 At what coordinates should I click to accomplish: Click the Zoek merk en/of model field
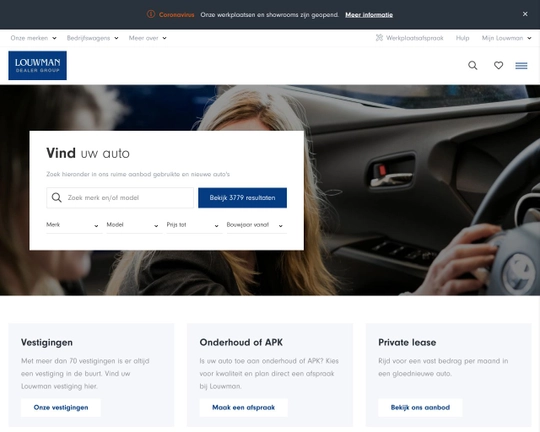(120, 198)
